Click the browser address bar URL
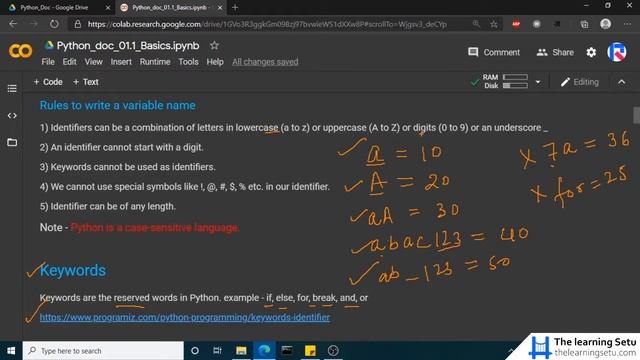This screenshot has width=640, height=360. 267,24
